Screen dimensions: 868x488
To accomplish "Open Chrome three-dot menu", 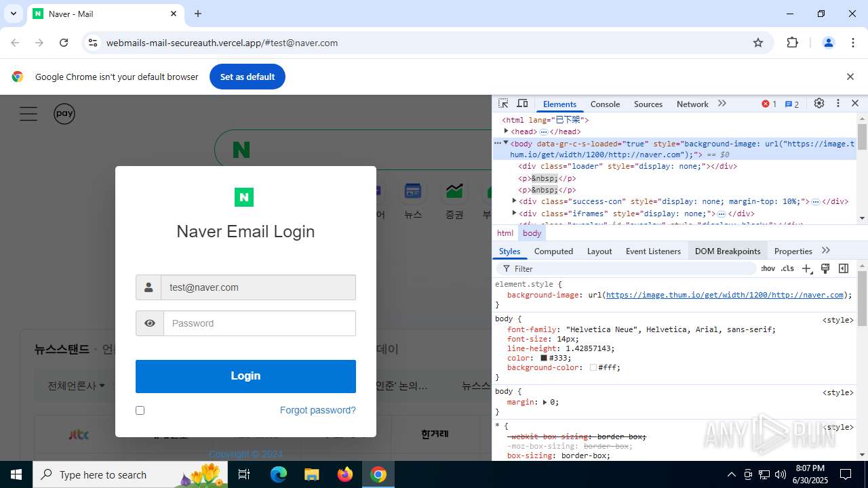I will click(853, 43).
